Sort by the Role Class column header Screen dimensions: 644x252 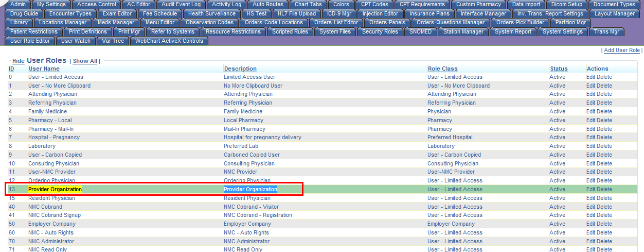[442, 69]
